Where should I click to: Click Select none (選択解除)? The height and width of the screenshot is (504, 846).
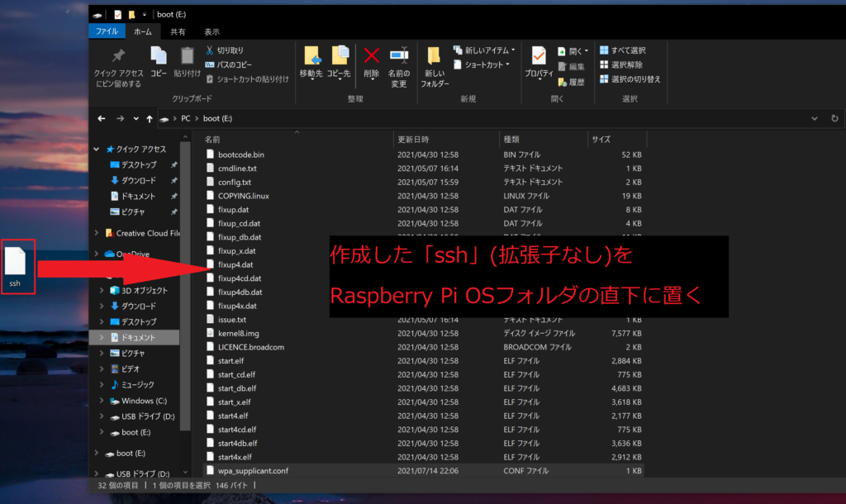[x=621, y=64]
